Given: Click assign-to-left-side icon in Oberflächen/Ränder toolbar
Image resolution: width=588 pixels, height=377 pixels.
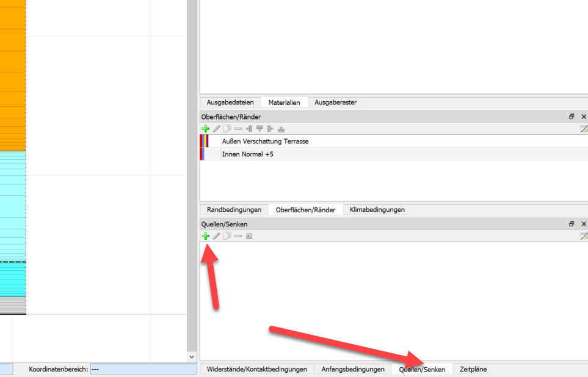Looking at the screenshot, I should click(x=249, y=129).
